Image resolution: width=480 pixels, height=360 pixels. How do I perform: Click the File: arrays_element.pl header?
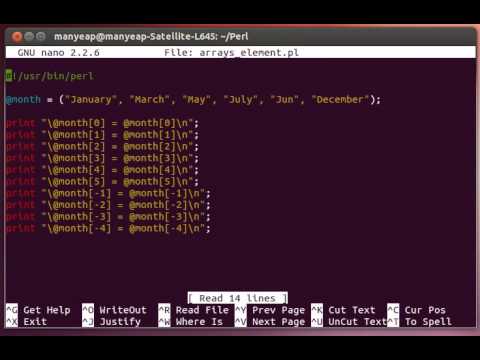click(x=231, y=53)
